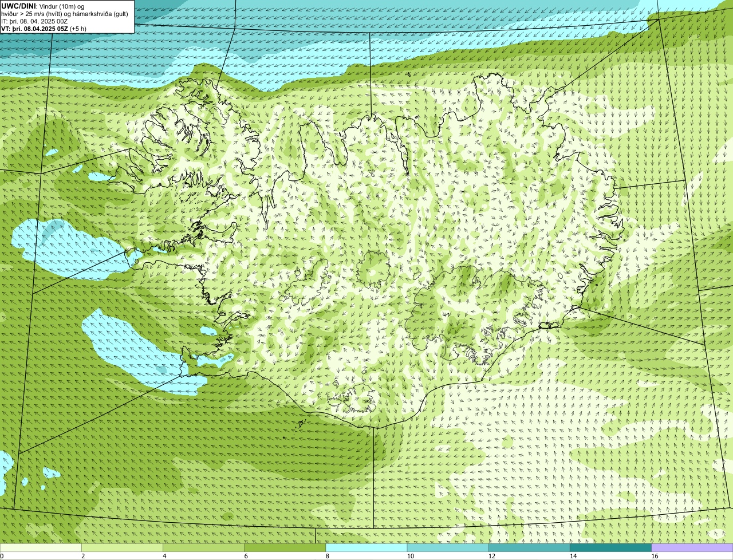Click the '12' label on the color scale
The width and height of the screenshot is (733, 560).
click(x=491, y=556)
